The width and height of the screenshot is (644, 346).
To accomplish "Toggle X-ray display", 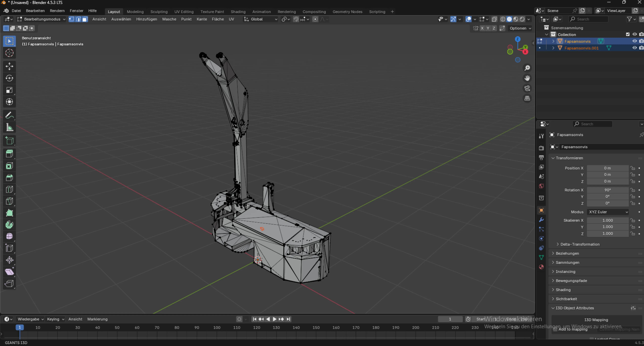I will tap(494, 19).
